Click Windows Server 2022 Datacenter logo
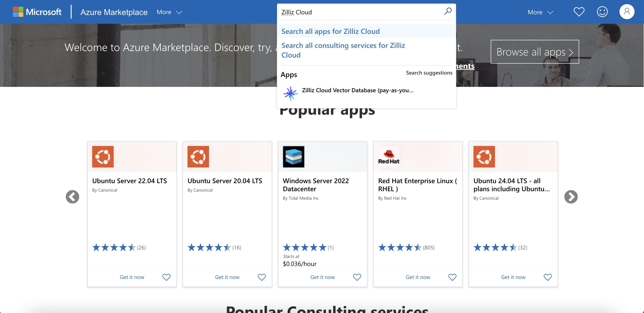This screenshot has width=644, height=313. [294, 157]
